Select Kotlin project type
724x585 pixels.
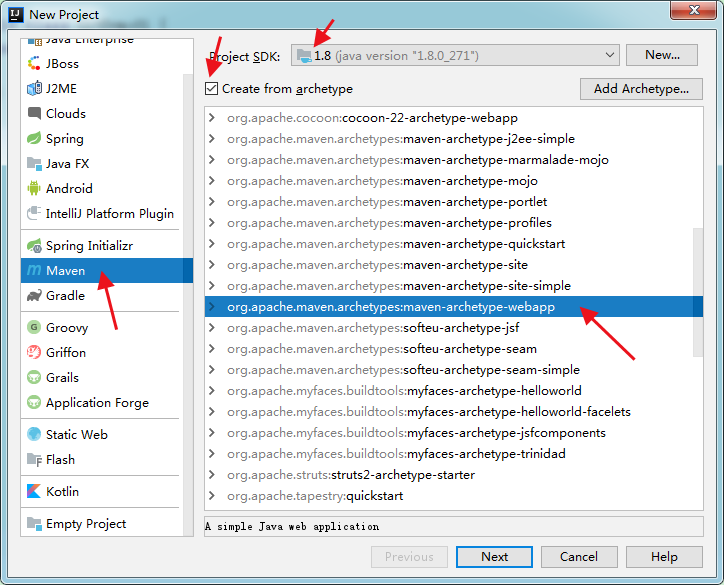click(x=102, y=491)
